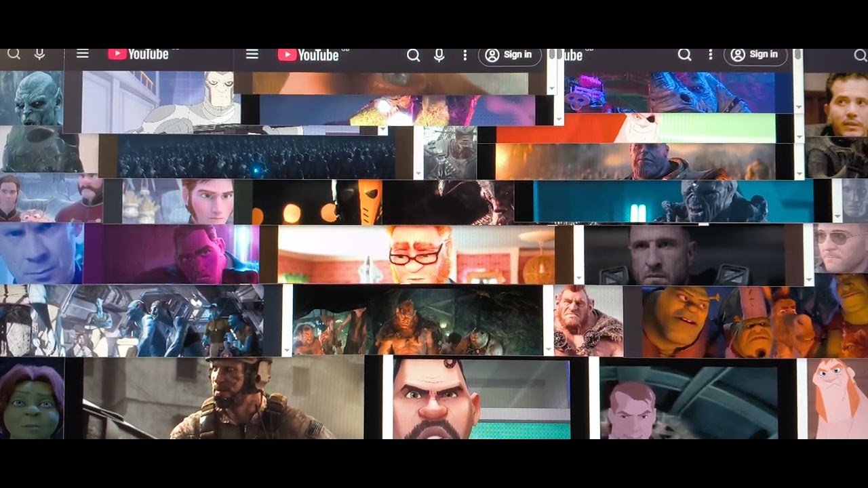Viewport: 868px width, 488px height.
Task: Click the first Sign in button
Action: [x=509, y=55]
